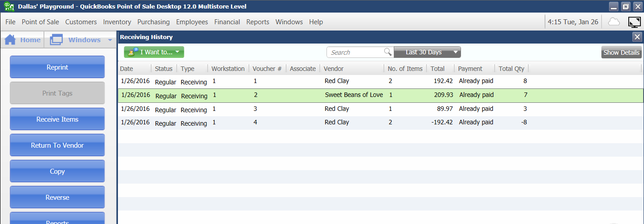Open the Purchasing menu

pos(153,22)
